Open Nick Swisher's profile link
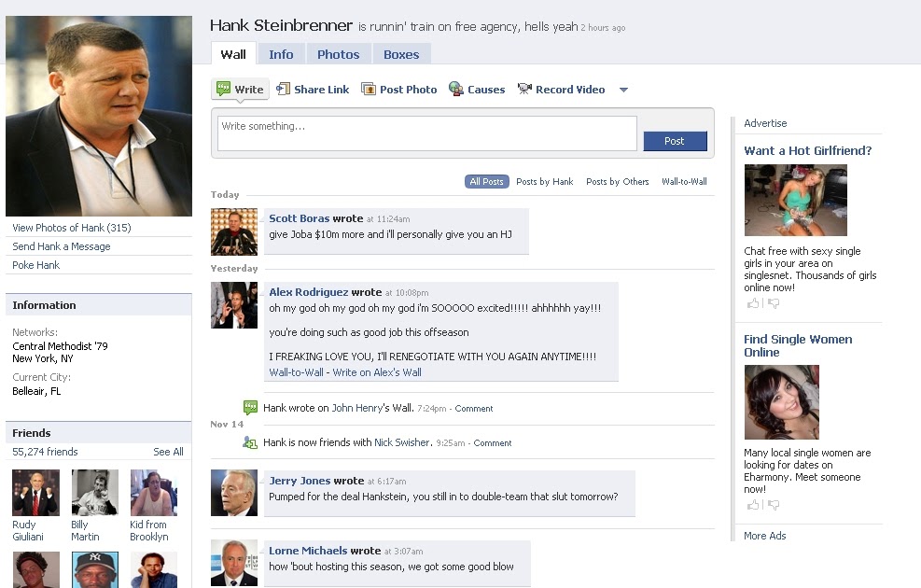The width and height of the screenshot is (921, 588). (x=402, y=442)
